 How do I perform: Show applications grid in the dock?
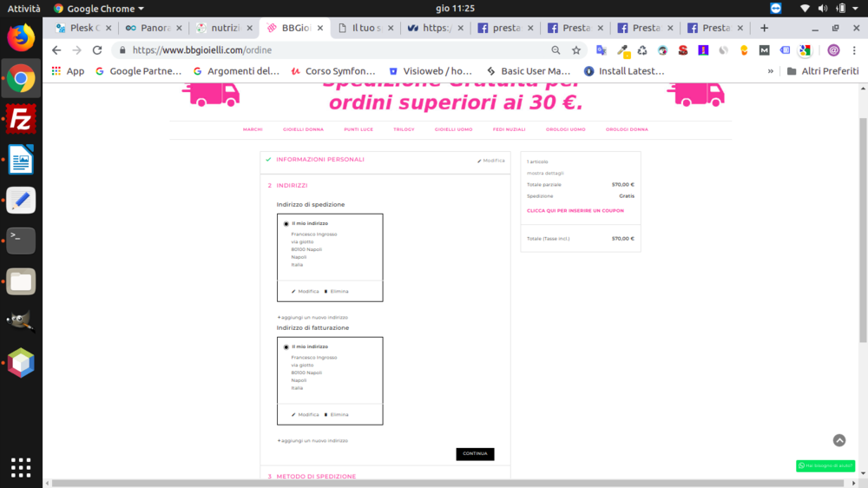pos(21,467)
